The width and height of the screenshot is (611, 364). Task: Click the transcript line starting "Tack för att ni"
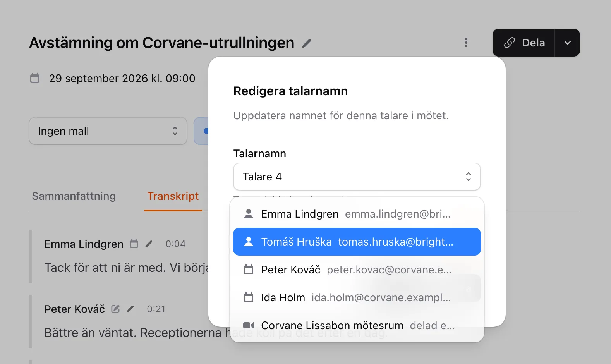point(127,268)
